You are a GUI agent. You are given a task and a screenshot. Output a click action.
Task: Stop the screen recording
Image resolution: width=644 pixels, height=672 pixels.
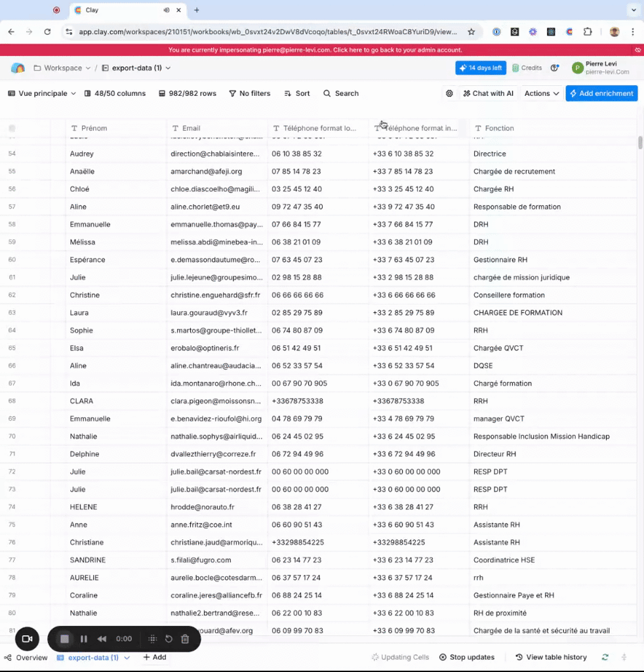[x=64, y=639]
